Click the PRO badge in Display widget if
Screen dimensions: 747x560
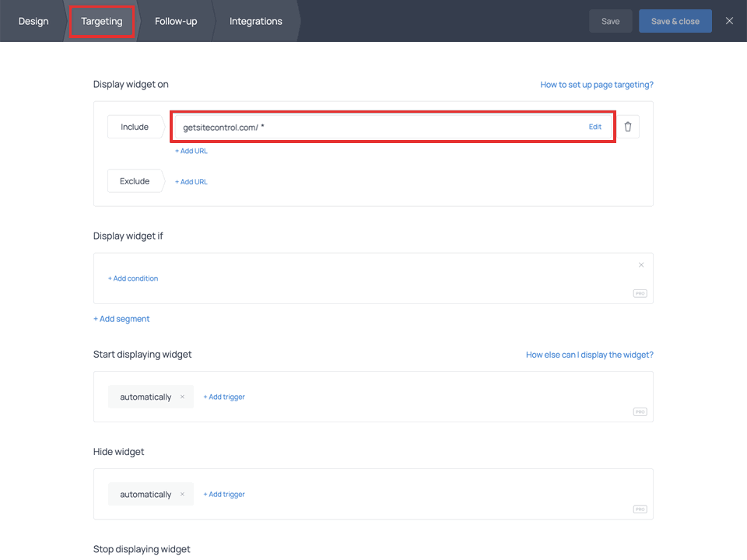coord(640,294)
